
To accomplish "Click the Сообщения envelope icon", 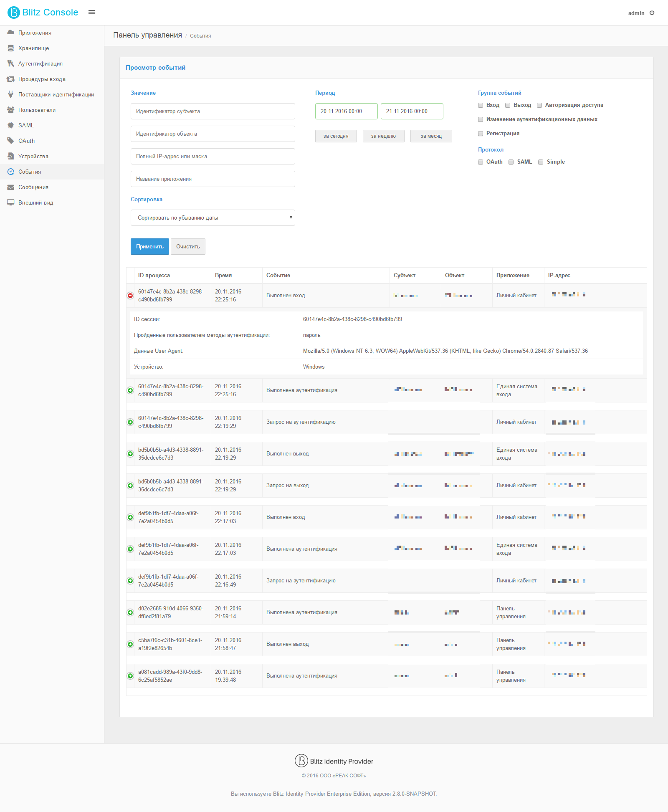I will click(x=11, y=187).
